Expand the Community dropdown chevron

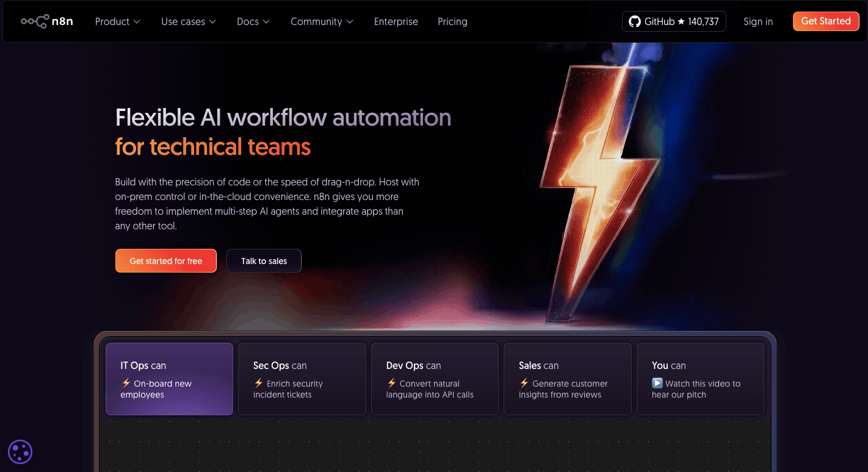350,22
